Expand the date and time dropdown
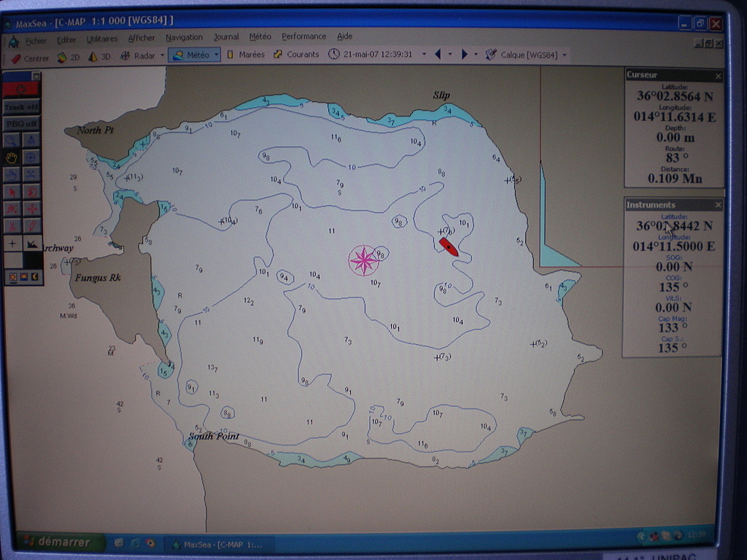The height and width of the screenshot is (560, 747). [x=424, y=54]
